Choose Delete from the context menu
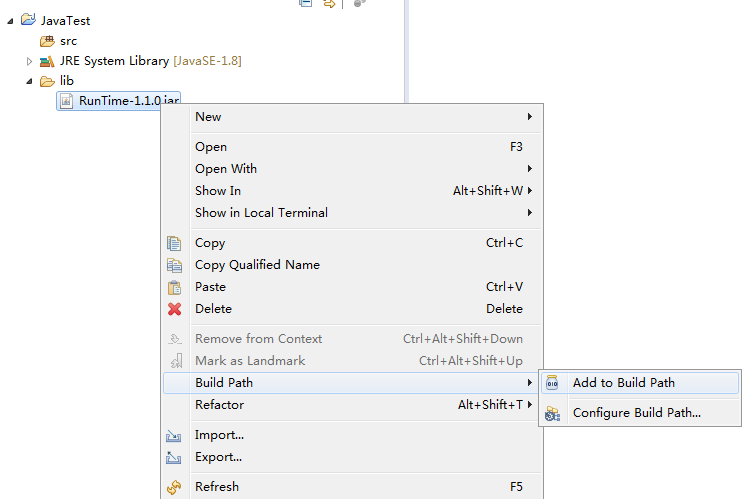Image resolution: width=752 pixels, height=499 pixels. 352,309
